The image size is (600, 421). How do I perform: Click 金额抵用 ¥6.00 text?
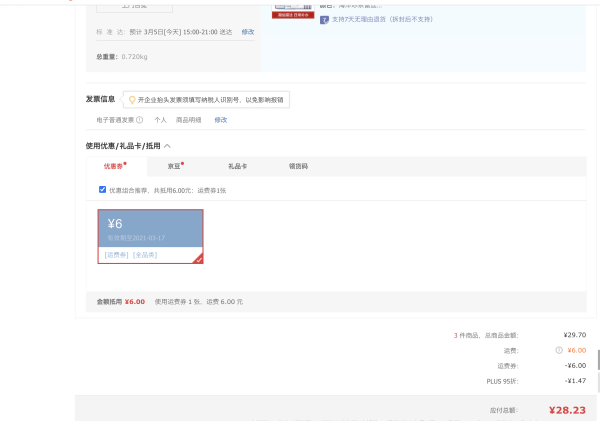pos(121,302)
